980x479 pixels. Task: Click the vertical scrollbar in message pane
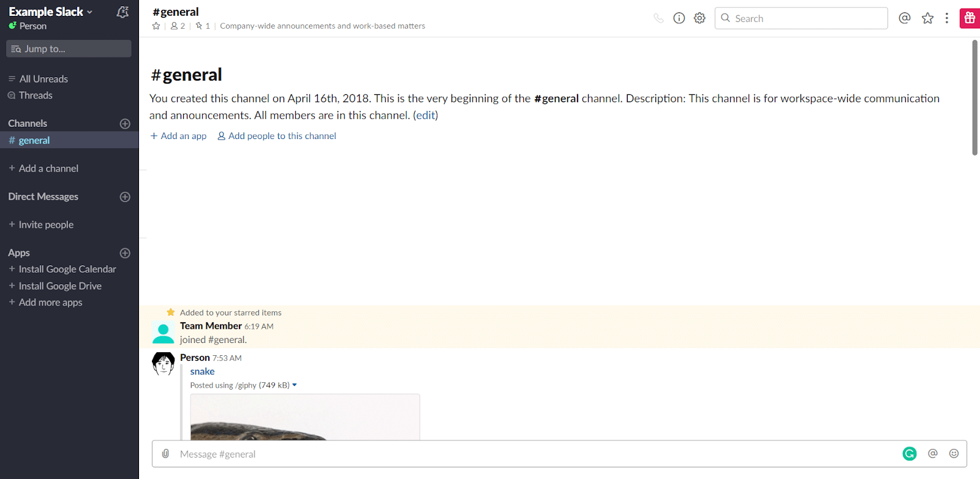point(974,98)
